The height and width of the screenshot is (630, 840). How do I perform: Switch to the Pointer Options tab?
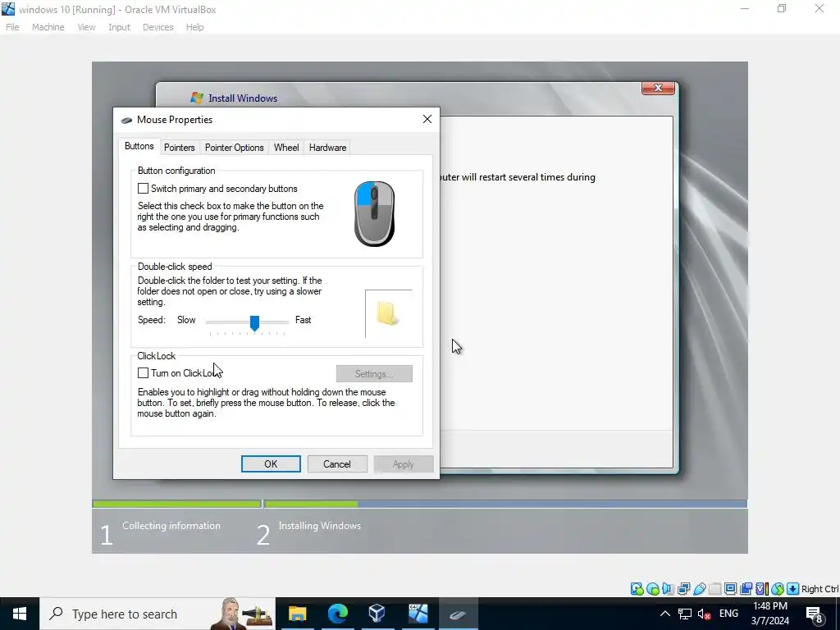tap(234, 148)
